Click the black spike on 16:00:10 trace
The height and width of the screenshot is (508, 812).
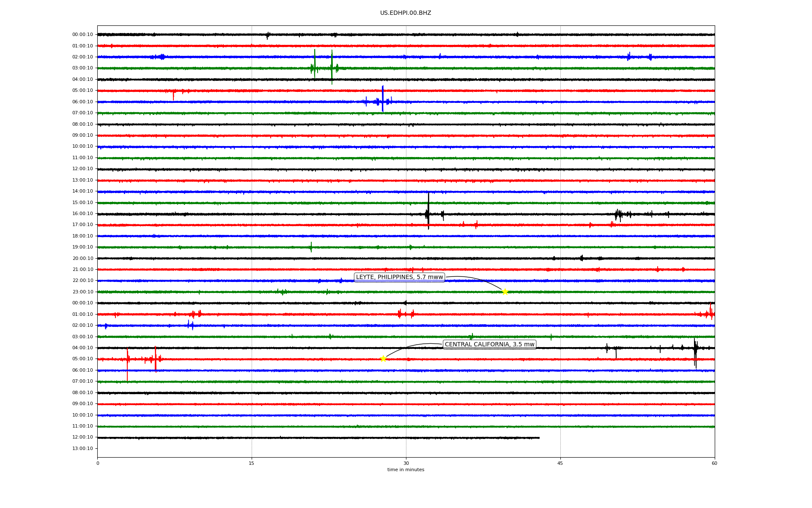pos(428,210)
